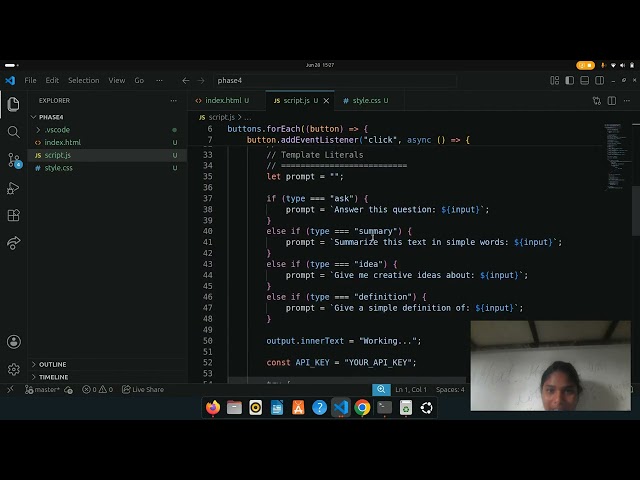This screenshot has height=480, width=640.
Task: Click the phase4 command center search box
Action: (335, 80)
